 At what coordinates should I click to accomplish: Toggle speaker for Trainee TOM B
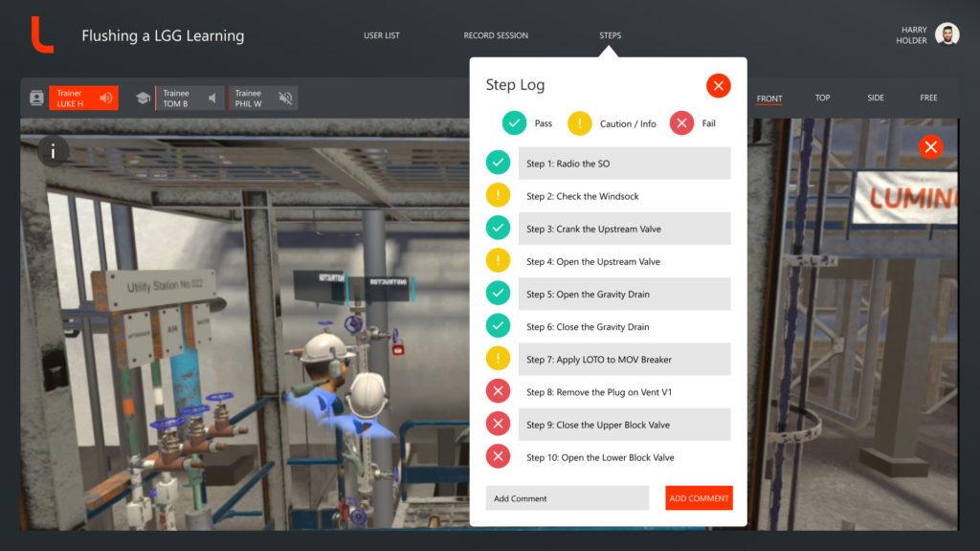212,99
